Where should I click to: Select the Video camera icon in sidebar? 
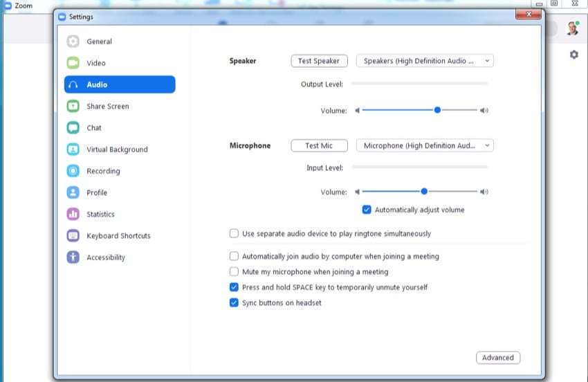tap(73, 63)
